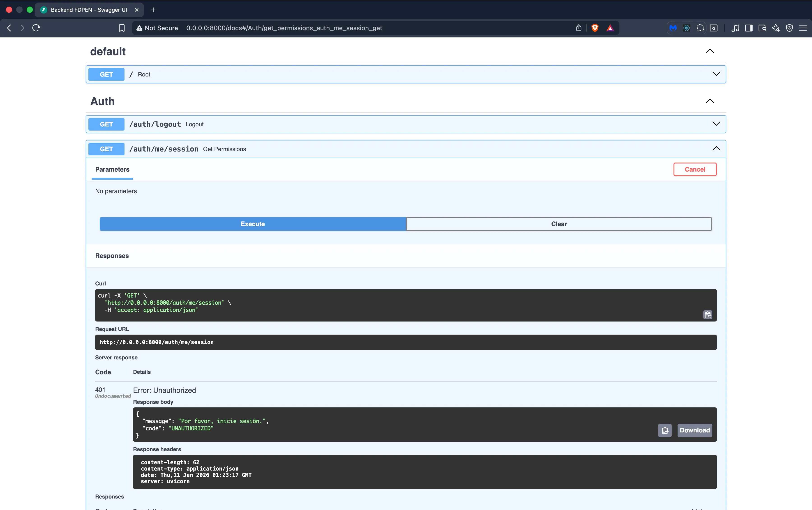Click the Not Secure warning icon
This screenshot has width=812, height=510.
click(139, 28)
